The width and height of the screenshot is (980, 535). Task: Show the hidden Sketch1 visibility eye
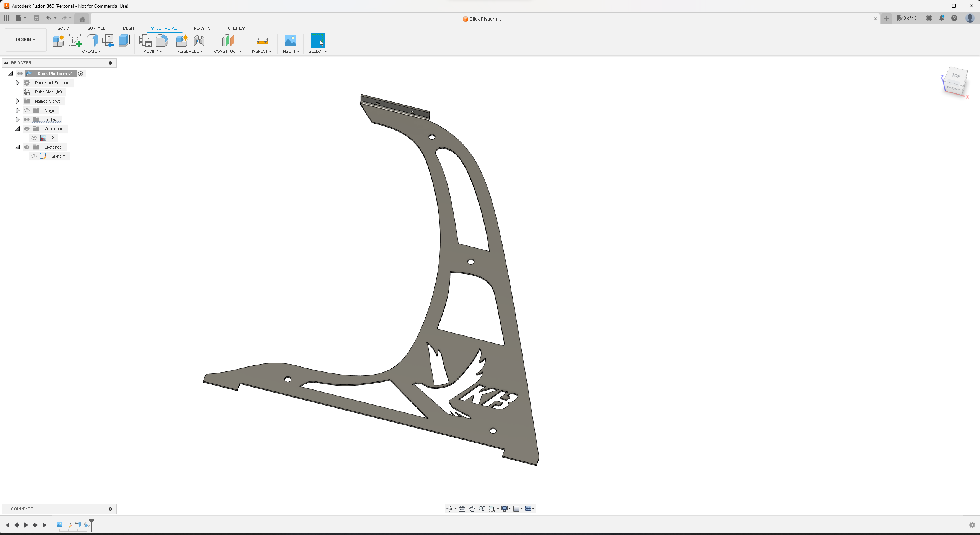[34, 156]
